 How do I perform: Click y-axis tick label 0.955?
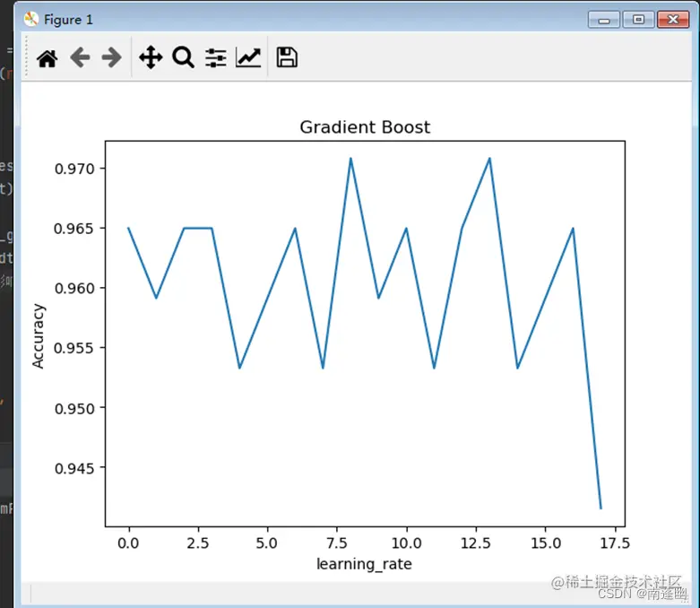[74, 348]
